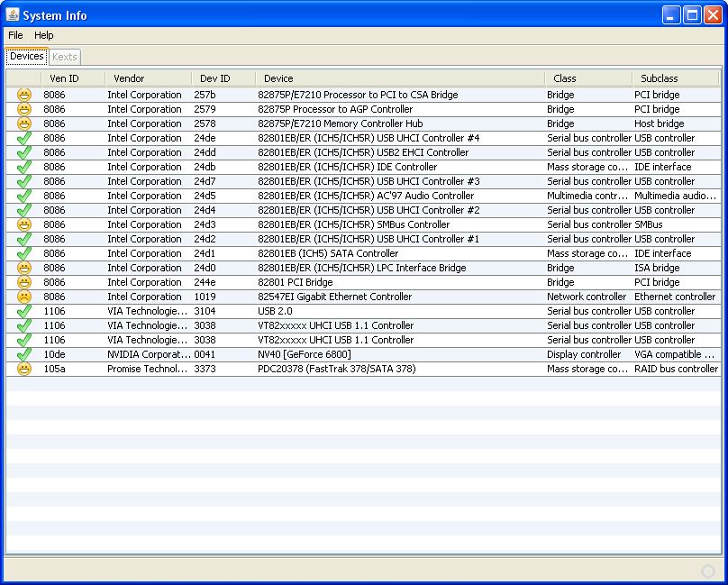This screenshot has height=585, width=728.
Task: Click the Promise Technology vendor cell
Action: (148, 369)
